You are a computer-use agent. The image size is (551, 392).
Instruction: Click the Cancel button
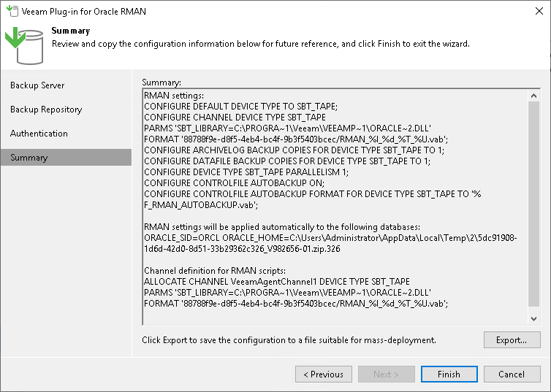512,374
